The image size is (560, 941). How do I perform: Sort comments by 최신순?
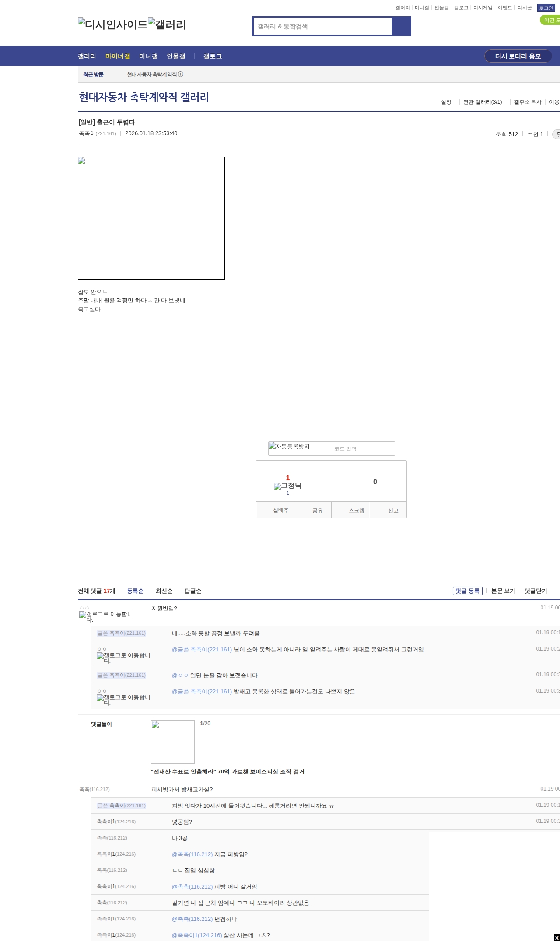pyautogui.click(x=164, y=591)
